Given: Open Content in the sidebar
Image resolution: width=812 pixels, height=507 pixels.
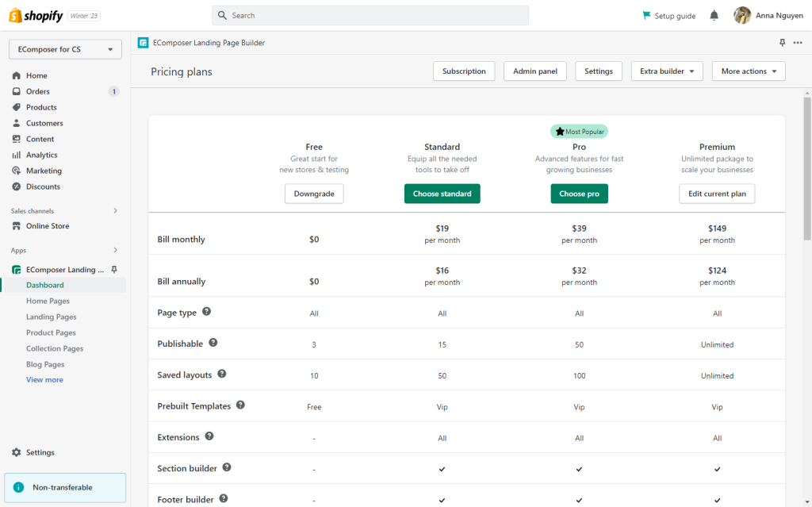Looking at the screenshot, I should [40, 139].
